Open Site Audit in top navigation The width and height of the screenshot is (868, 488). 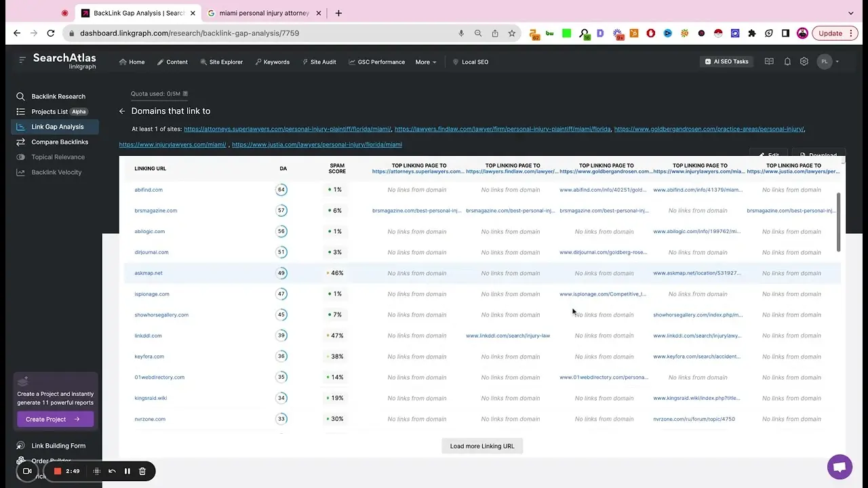pos(319,62)
